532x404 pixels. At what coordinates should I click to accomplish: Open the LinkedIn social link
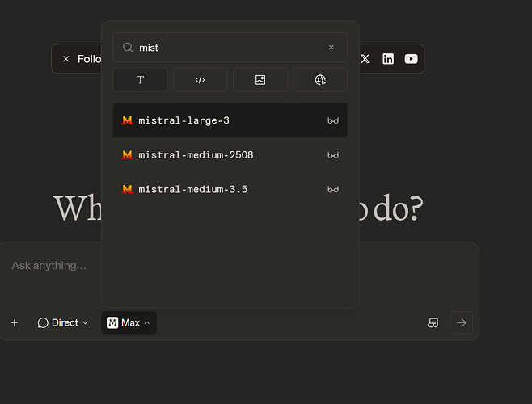388,59
